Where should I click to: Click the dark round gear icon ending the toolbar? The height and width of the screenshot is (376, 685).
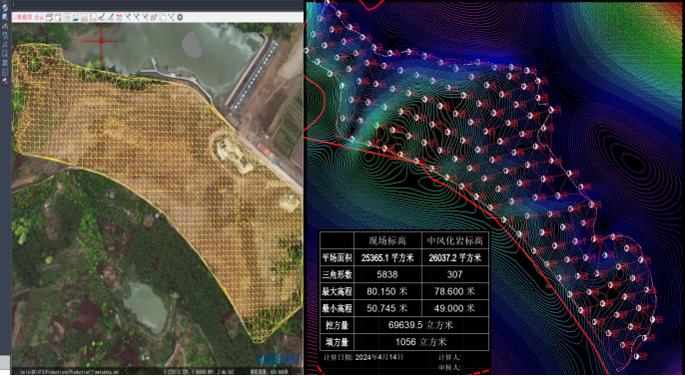pyautogui.click(x=180, y=17)
